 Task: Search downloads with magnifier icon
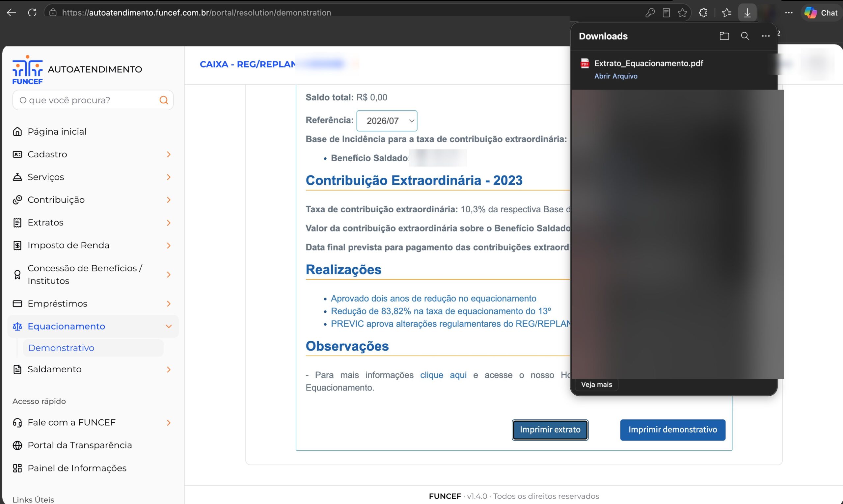click(745, 36)
